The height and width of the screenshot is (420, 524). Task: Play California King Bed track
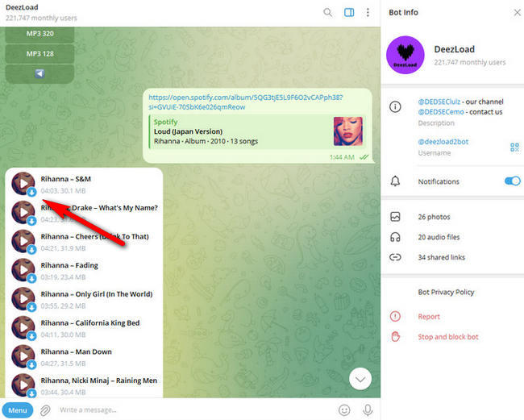point(23,327)
